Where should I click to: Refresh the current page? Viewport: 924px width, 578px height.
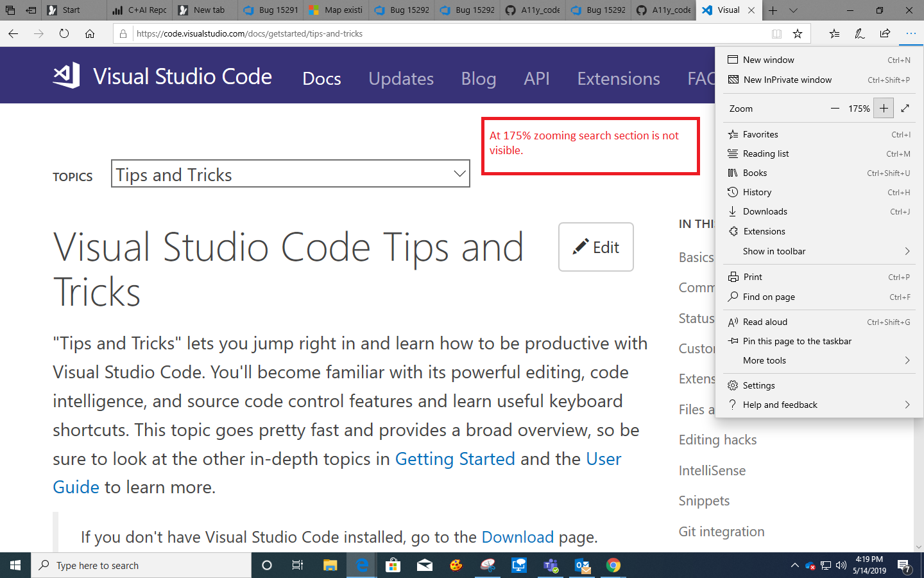[x=64, y=33]
